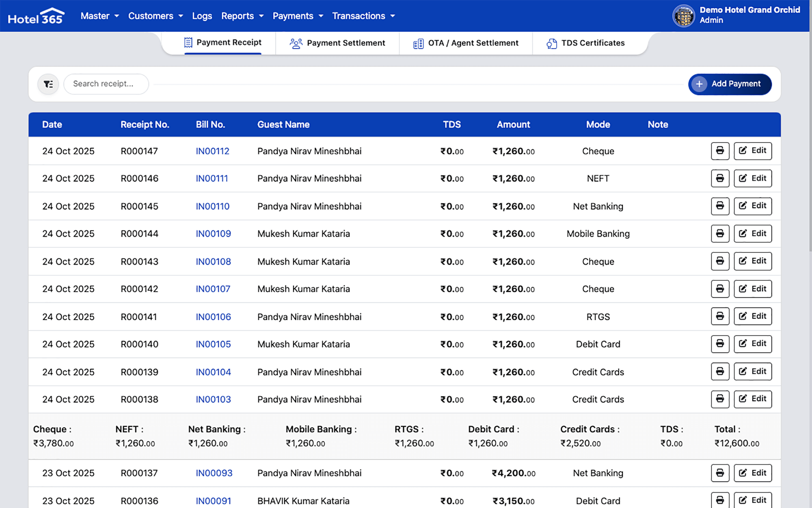Click the Add Payment button
The image size is (812, 508).
pos(730,84)
